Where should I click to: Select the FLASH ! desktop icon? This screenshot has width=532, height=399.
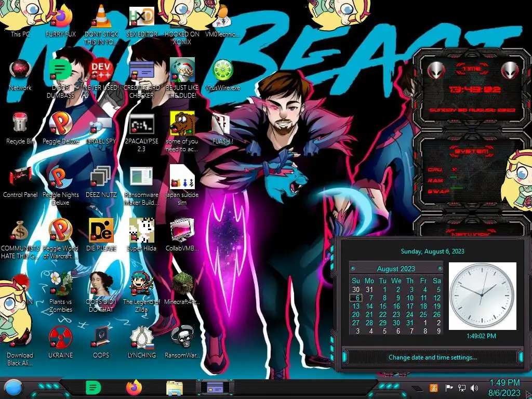(x=222, y=128)
